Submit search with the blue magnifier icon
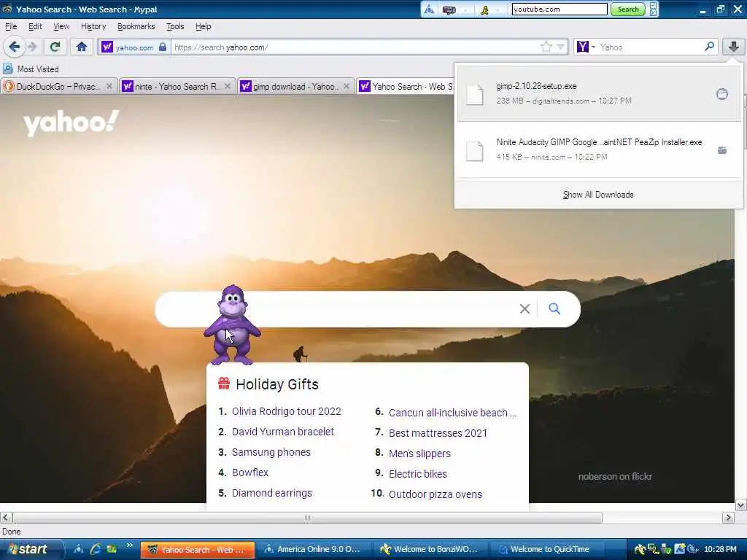 554,308
